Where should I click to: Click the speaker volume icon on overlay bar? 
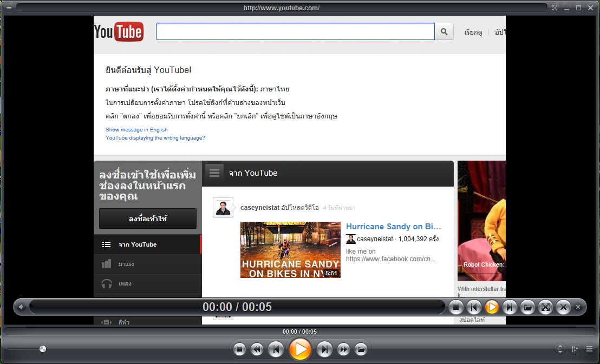pyautogui.click(x=22, y=307)
